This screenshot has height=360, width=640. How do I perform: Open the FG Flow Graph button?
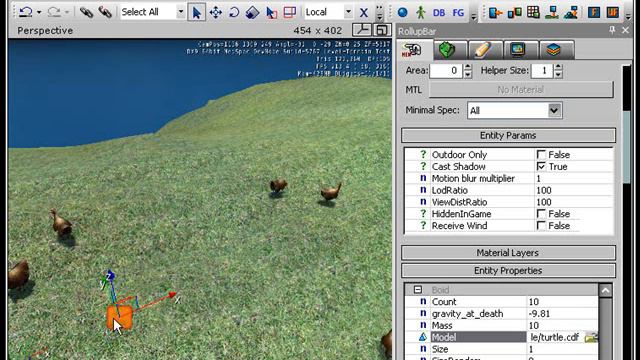pyautogui.click(x=458, y=12)
